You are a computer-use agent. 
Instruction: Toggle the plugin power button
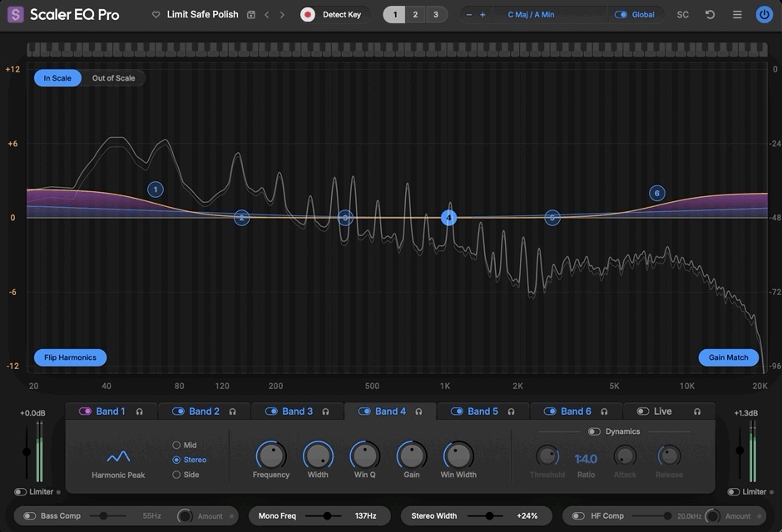[x=764, y=14]
